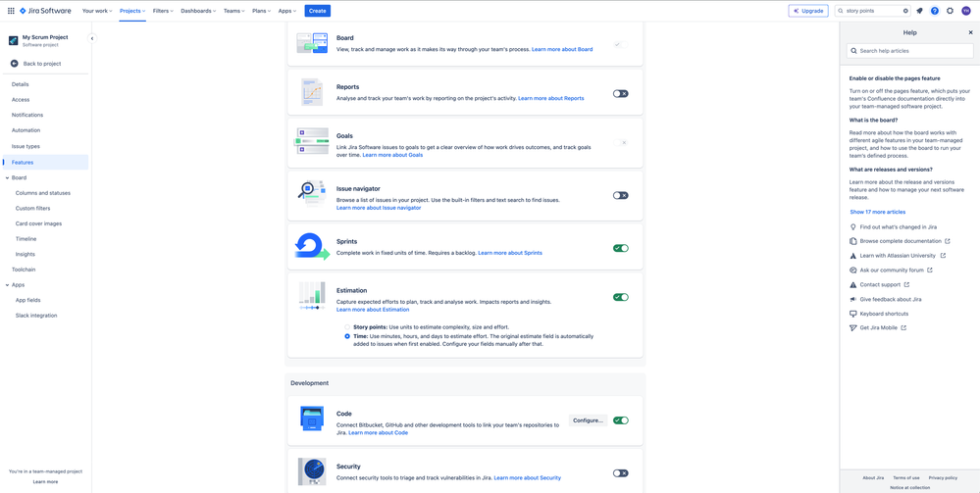This screenshot has height=493, width=980.
Task: Click the Security radar illustration
Action: click(312, 472)
